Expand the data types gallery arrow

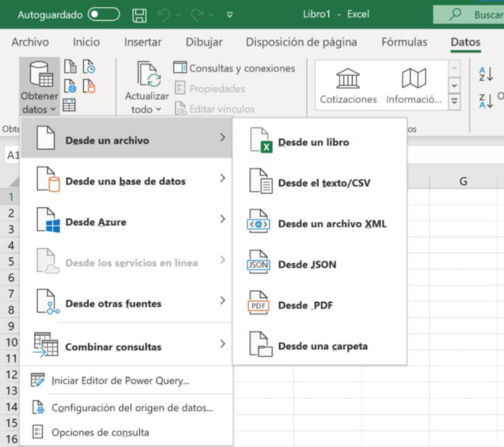[454, 100]
